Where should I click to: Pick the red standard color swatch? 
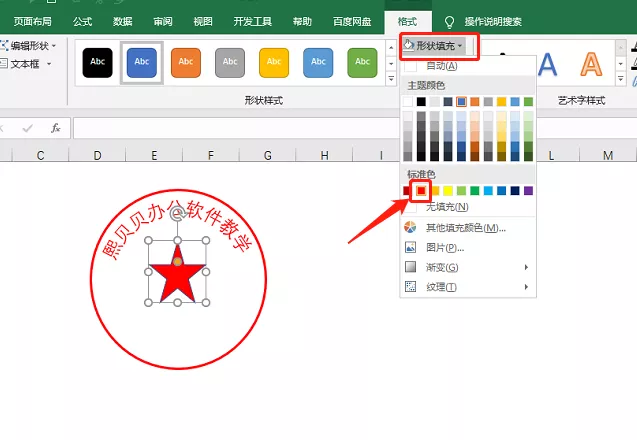(x=421, y=191)
